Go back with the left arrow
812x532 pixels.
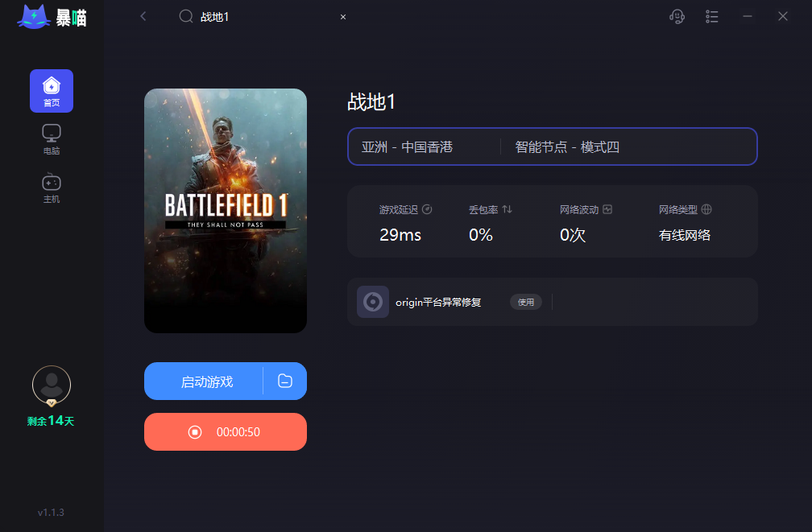point(143,16)
